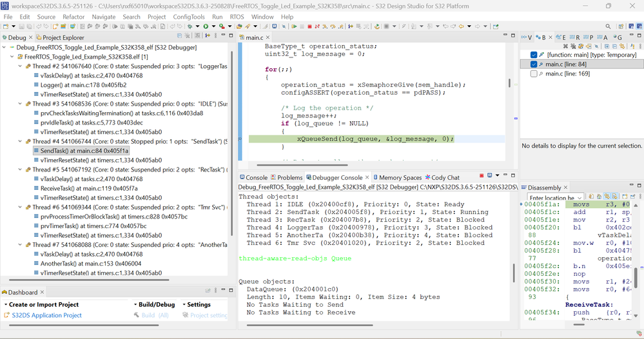Open the Enter location dropdown in Disassembly
The height and width of the screenshot is (339, 644).
[580, 198]
